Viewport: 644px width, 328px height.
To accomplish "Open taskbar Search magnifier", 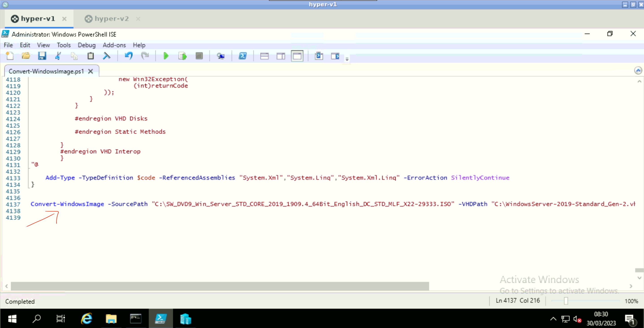I will (37, 319).
